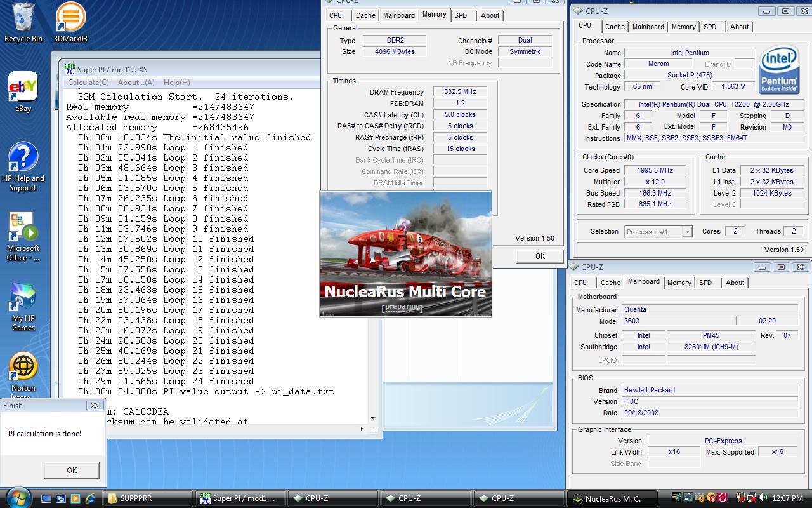Click the Manufacturer Quanta field
This screenshot has height=508, width=812.
point(709,309)
